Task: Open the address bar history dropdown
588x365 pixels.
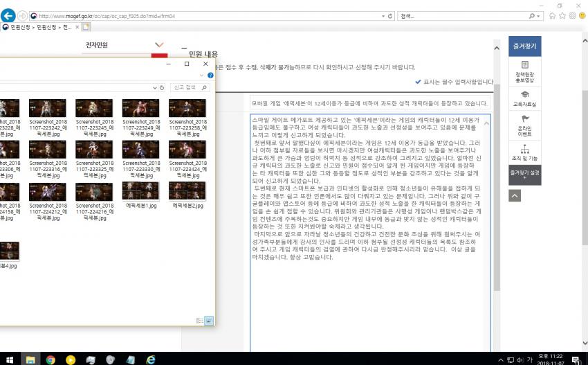Action: click(x=383, y=16)
